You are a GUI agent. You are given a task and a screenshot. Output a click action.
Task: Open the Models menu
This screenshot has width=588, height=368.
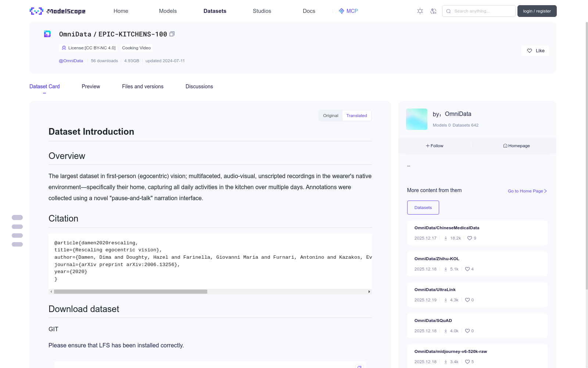[168, 11]
